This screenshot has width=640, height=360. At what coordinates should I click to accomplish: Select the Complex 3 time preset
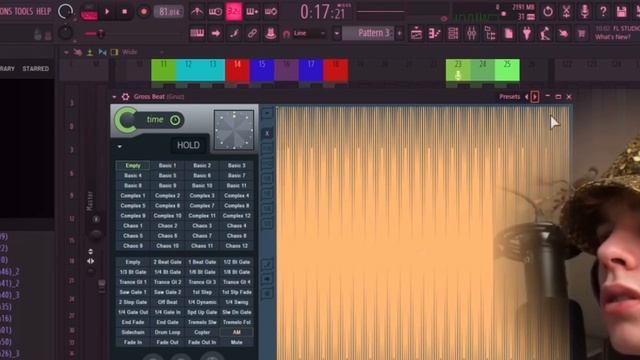pos(202,196)
